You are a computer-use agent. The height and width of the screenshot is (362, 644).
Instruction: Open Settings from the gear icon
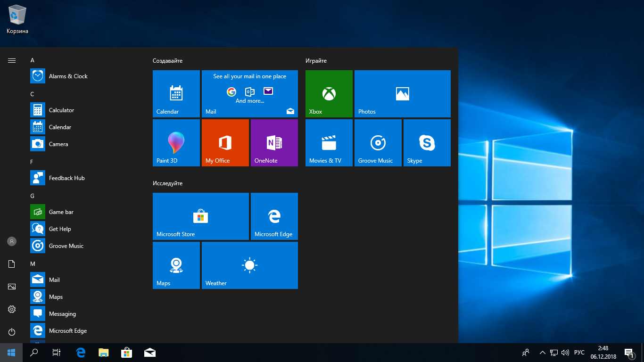tap(12, 309)
